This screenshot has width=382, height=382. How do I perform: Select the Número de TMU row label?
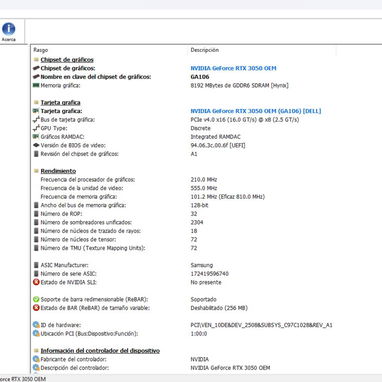(93, 248)
